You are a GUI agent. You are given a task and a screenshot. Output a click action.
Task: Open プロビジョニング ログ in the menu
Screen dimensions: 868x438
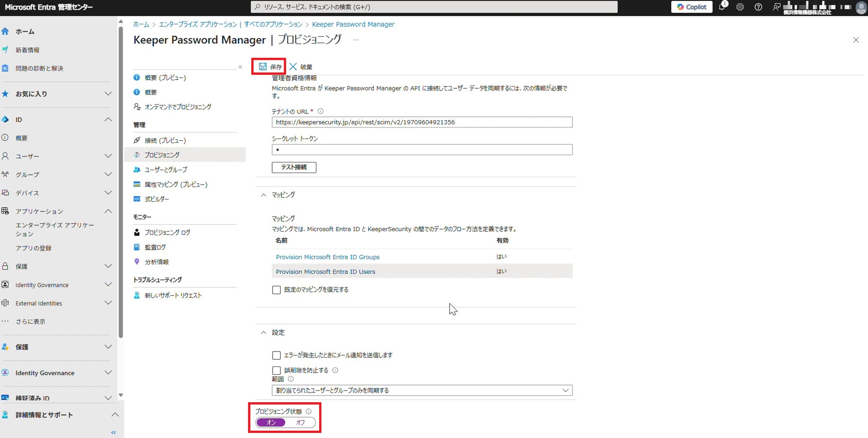coord(167,233)
